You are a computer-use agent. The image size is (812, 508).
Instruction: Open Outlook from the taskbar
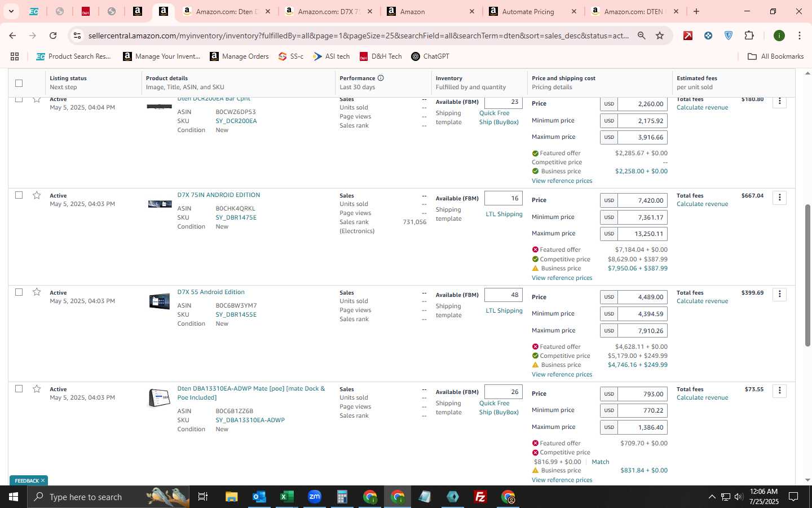tap(259, 497)
